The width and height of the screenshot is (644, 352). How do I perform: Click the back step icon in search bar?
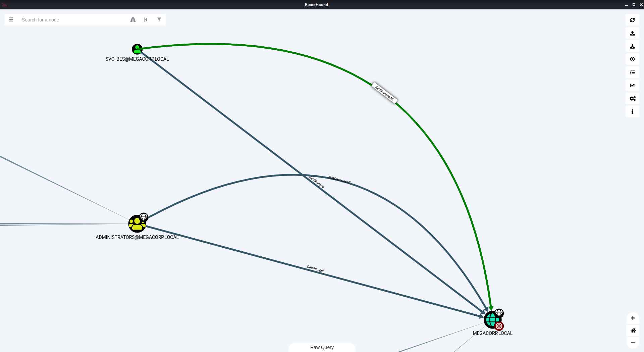(x=146, y=20)
